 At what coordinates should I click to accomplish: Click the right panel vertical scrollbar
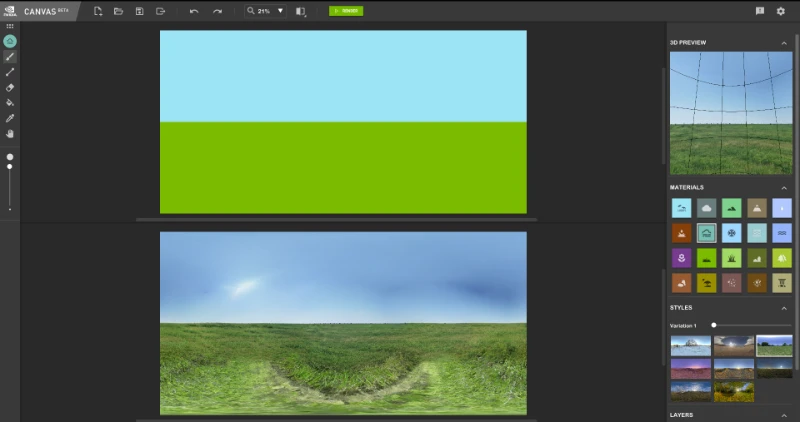[797, 202]
